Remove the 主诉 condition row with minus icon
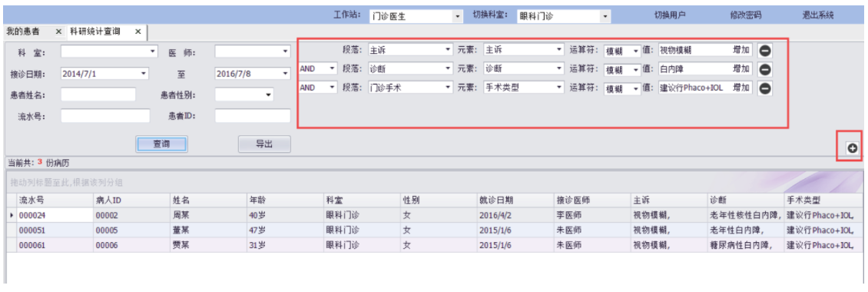The height and width of the screenshot is (292, 868). (x=764, y=51)
